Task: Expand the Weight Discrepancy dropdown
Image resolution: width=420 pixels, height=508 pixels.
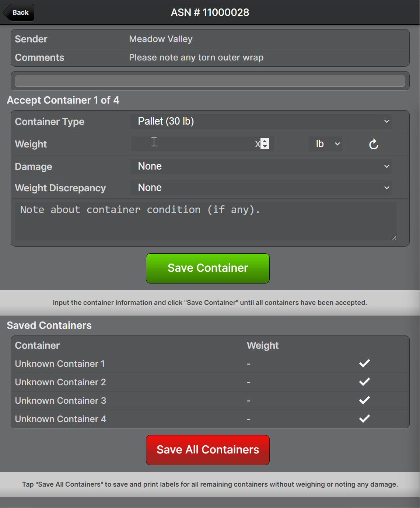Action: click(x=260, y=188)
